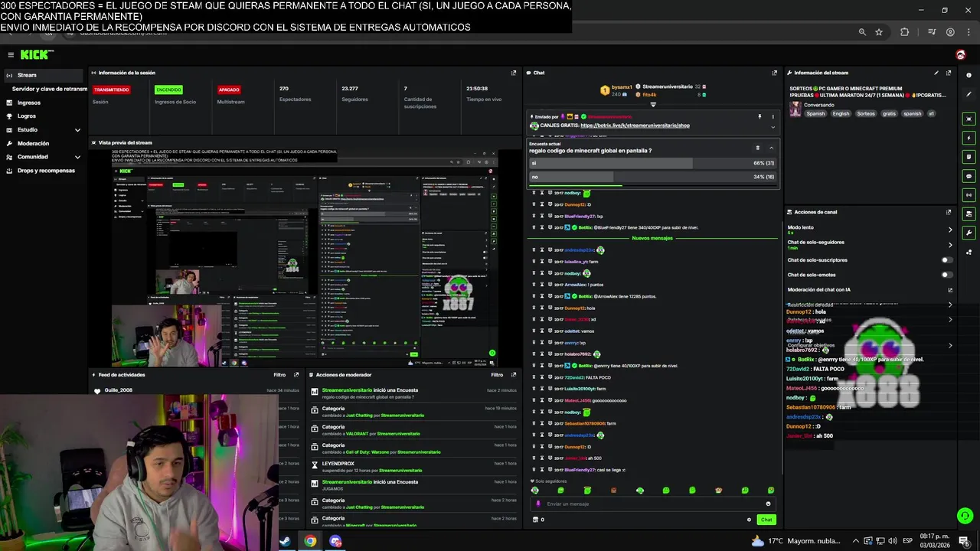This screenshot has width=980, height=551.
Task: Open Discord from Windows taskbar
Action: pyautogui.click(x=335, y=541)
